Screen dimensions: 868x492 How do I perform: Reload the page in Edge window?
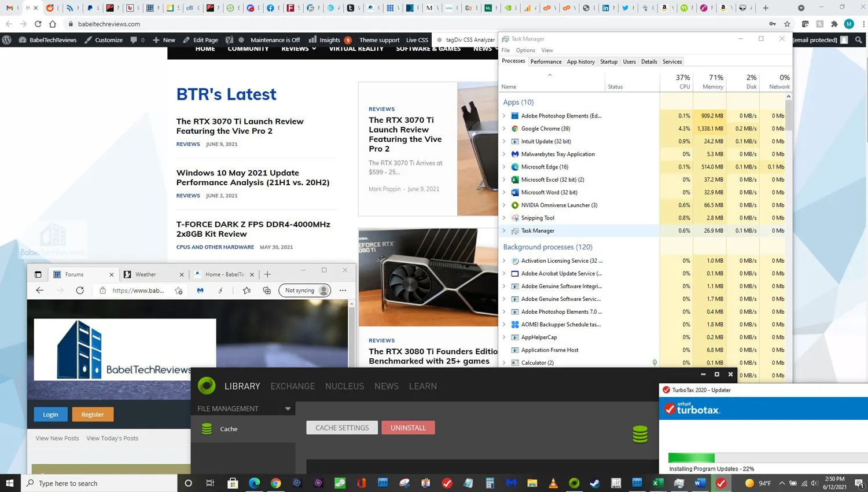[80, 291]
